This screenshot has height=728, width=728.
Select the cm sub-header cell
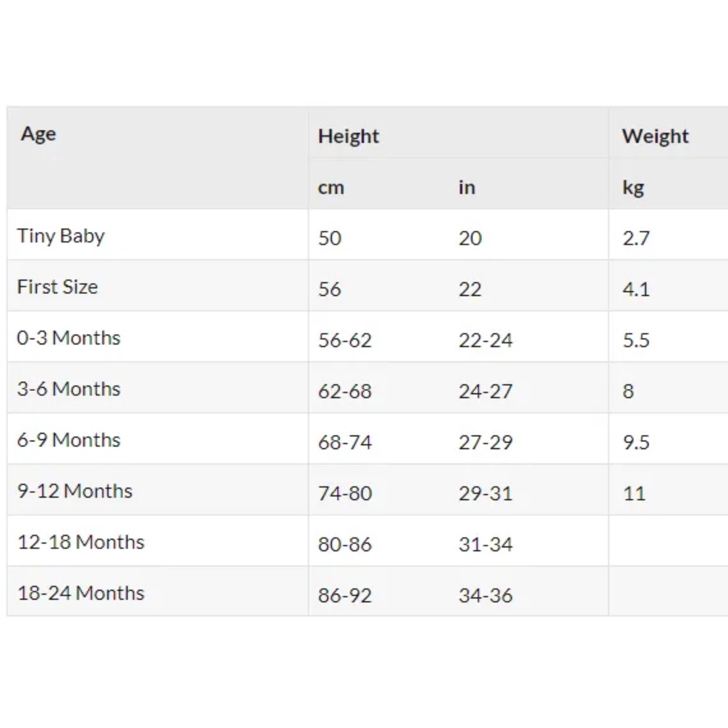pos(331,188)
